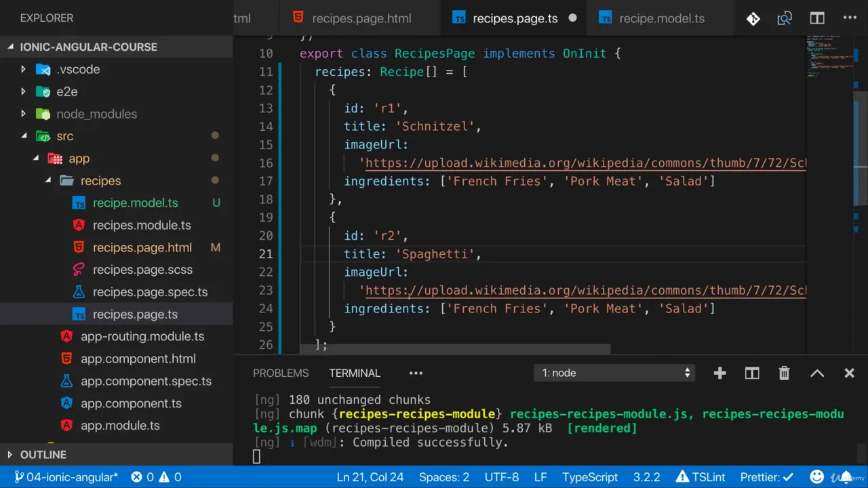Open wikimedia image URL on line 23
868x488 pixels.
(x=585, y=290)
